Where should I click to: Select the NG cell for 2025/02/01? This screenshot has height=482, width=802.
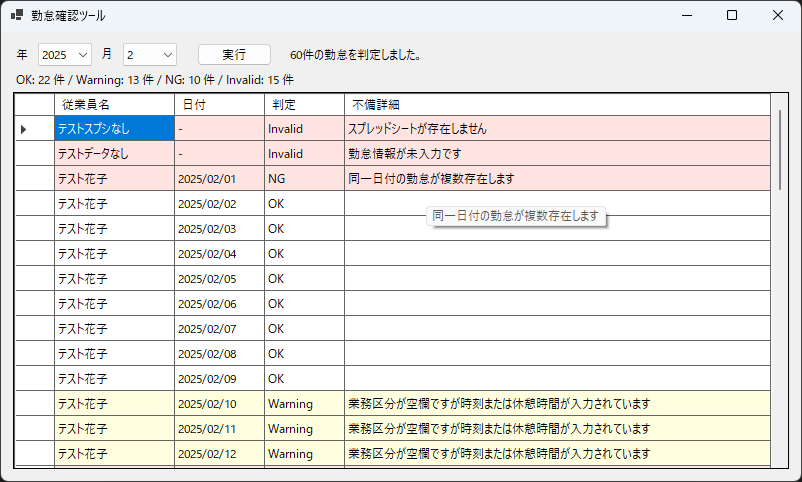(304, 179)
